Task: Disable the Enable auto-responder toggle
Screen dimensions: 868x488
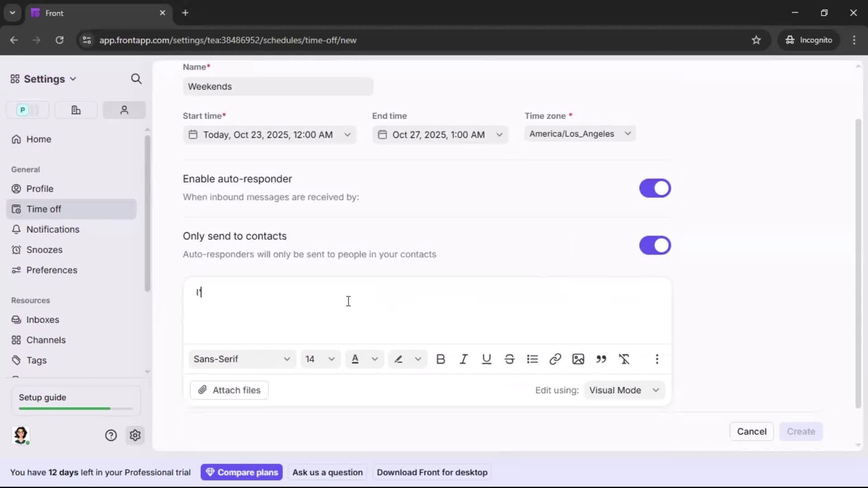Action: tap(655, 188)
